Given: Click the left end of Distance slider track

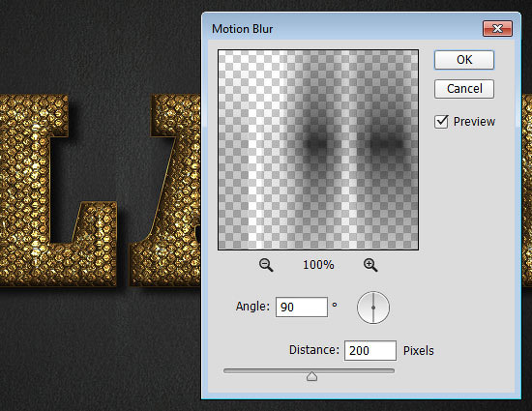Looking at the screenshot, I should coord(226,370).
